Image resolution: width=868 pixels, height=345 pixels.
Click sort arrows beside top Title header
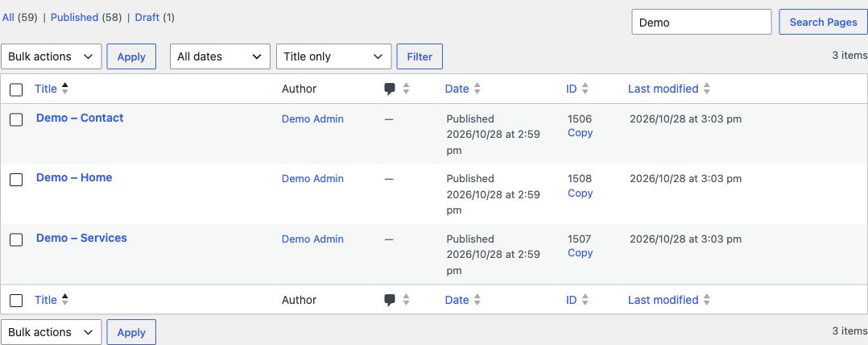[64, 89]
